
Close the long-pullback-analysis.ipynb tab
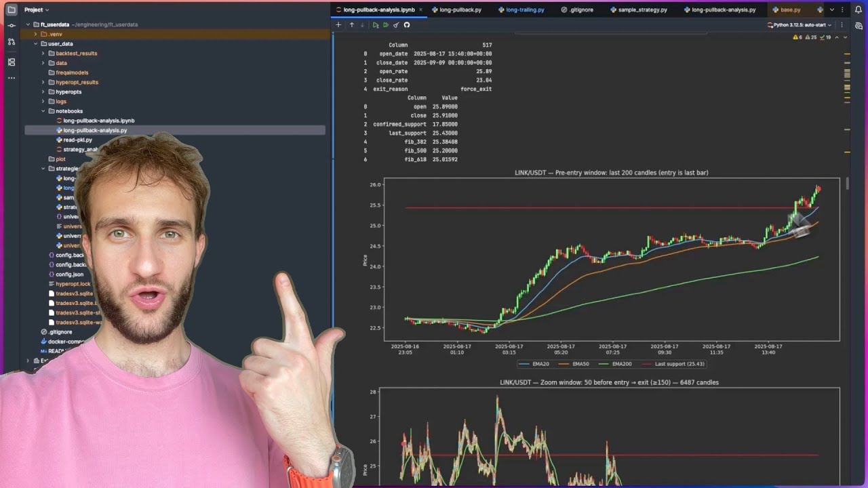click(x=421, y=10)
